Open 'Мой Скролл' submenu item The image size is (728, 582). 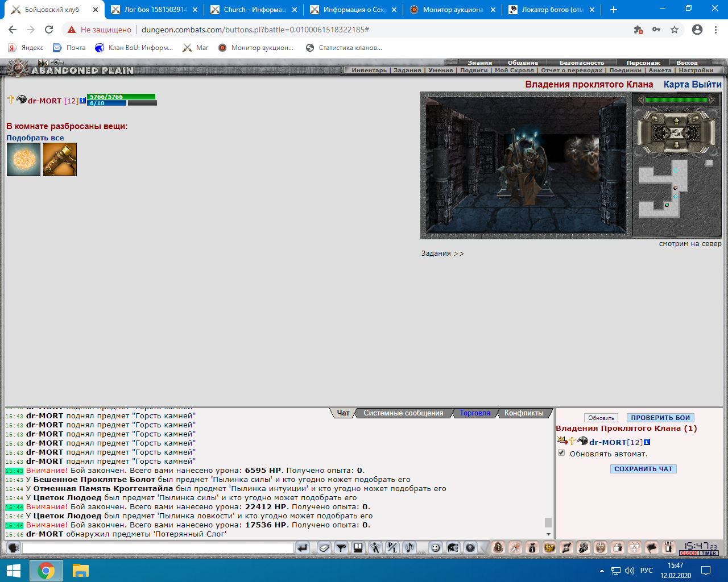(514, 70)
